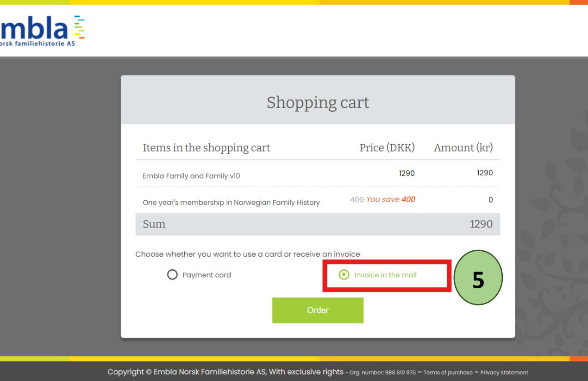Open the Privacy statement link
Image resolution: width=588 pixels, height=381 pixels.
tap(504, 373)
